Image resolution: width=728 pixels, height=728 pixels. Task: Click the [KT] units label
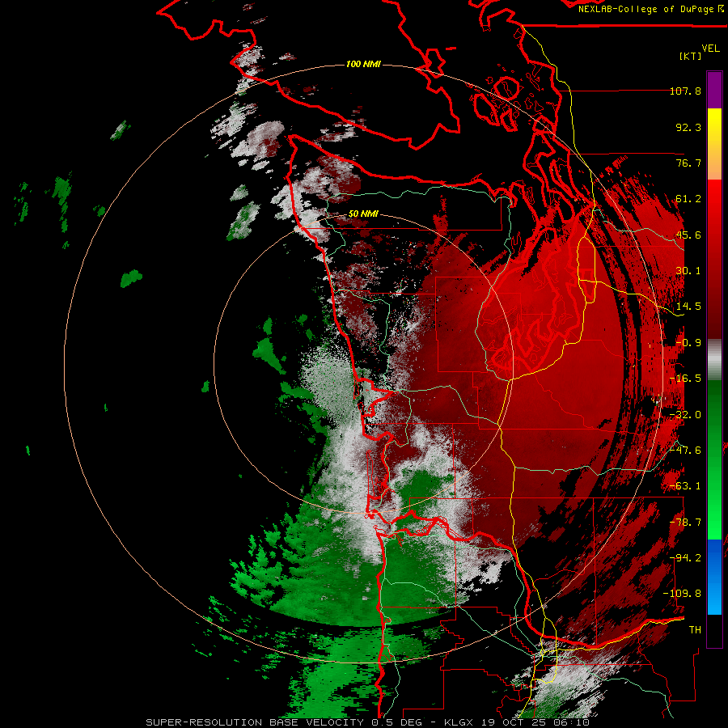691,56
